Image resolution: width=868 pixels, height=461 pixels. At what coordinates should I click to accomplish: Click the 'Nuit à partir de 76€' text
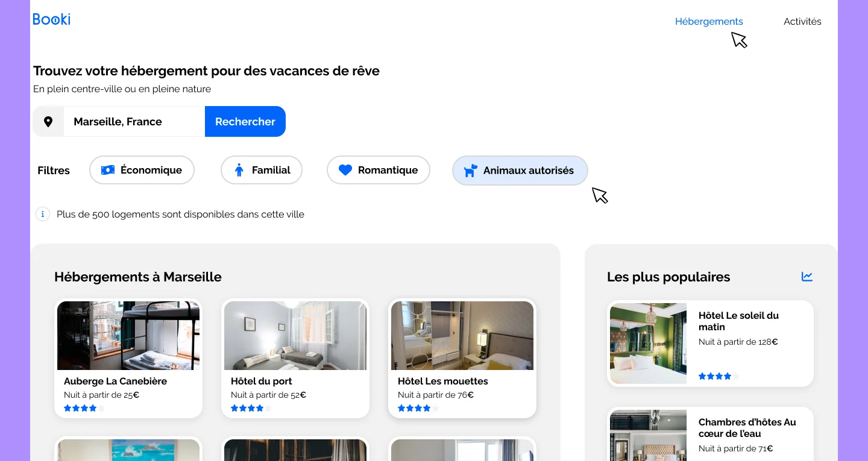click(x=436, y=395)
